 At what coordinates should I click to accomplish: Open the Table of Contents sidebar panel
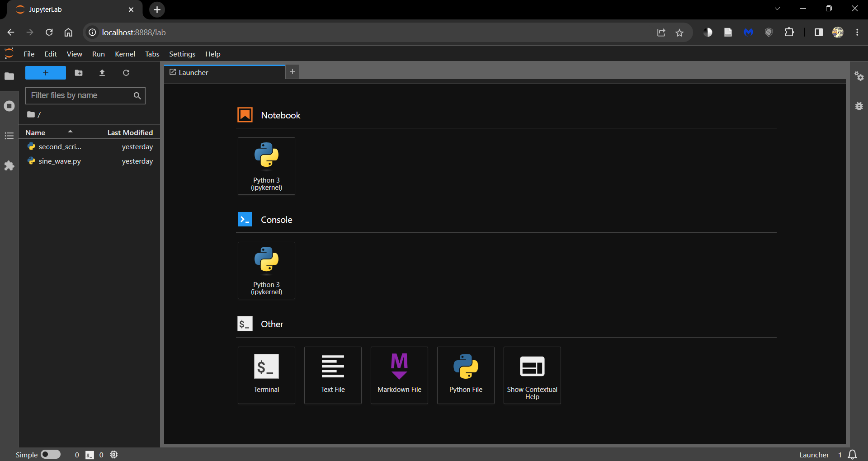pyautogui.click(x=9, y=136)
